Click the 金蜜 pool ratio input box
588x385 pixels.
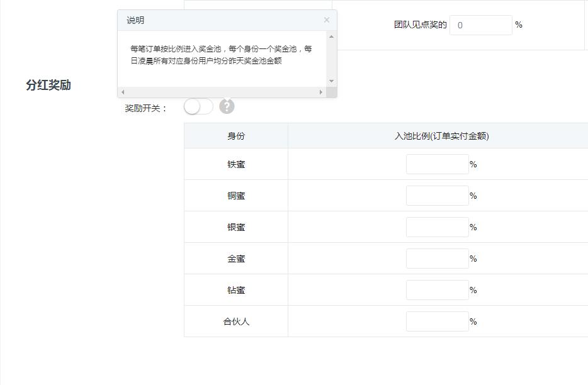click(x=437, y=258)
